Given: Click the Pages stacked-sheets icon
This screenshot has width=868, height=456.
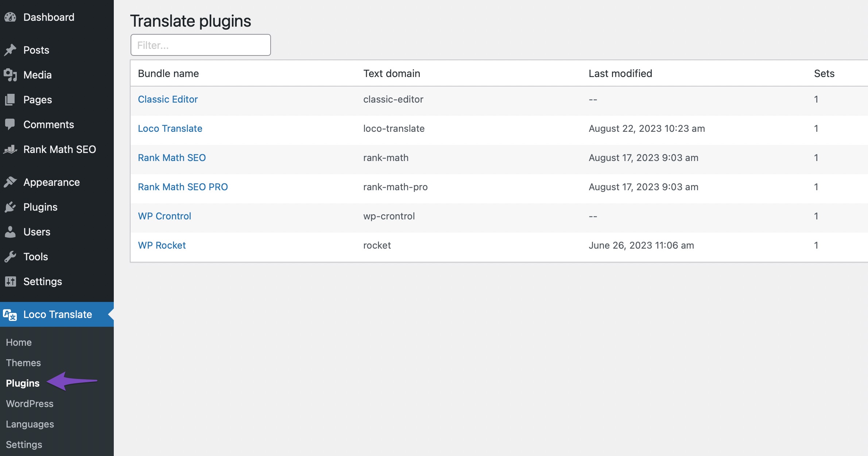Looking at the screenshot, I should [x=10, y=100].
